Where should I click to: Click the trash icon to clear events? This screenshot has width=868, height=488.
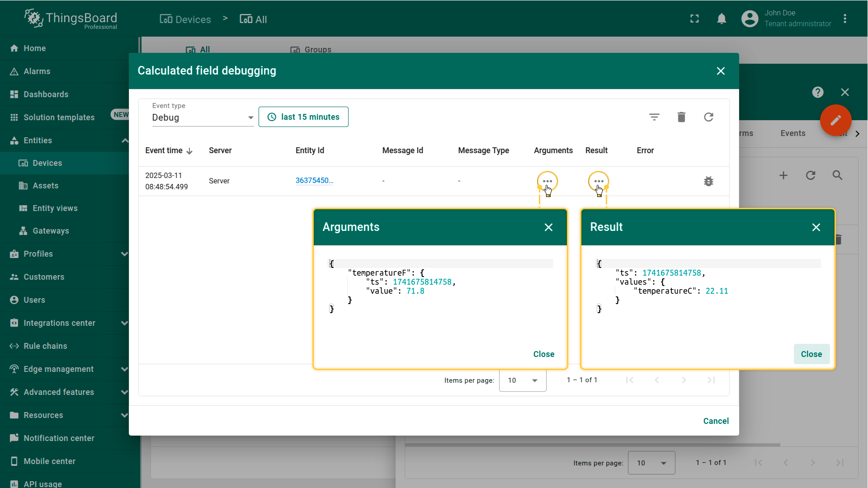click(681, 117)
